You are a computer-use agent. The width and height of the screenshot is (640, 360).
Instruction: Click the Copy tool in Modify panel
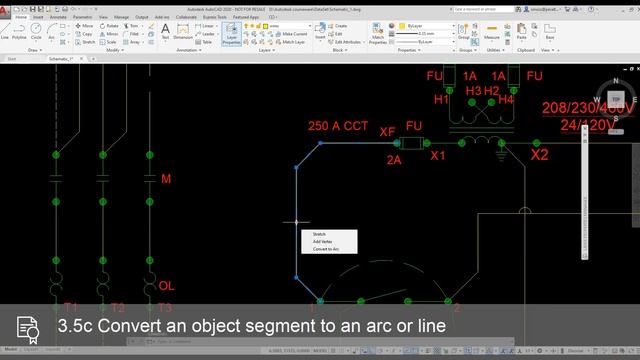pos(84,34)
